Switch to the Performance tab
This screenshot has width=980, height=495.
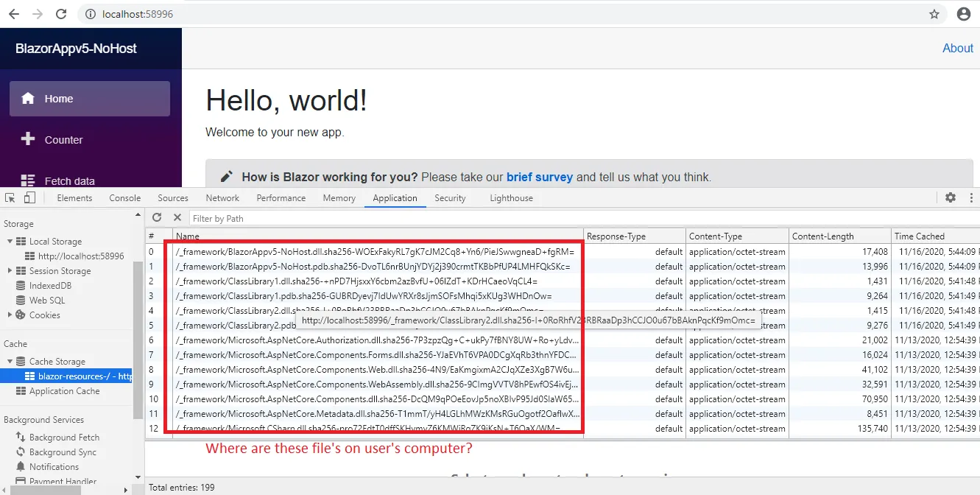281,198
